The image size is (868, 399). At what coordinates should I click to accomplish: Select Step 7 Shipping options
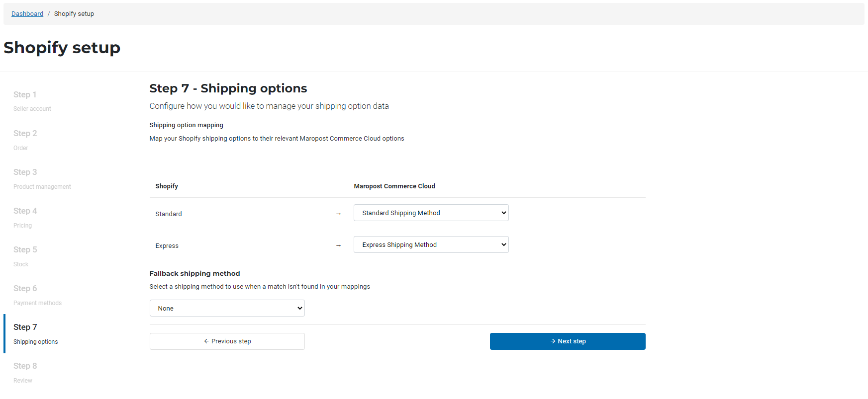pyautogui.click(x=36, y=333)
